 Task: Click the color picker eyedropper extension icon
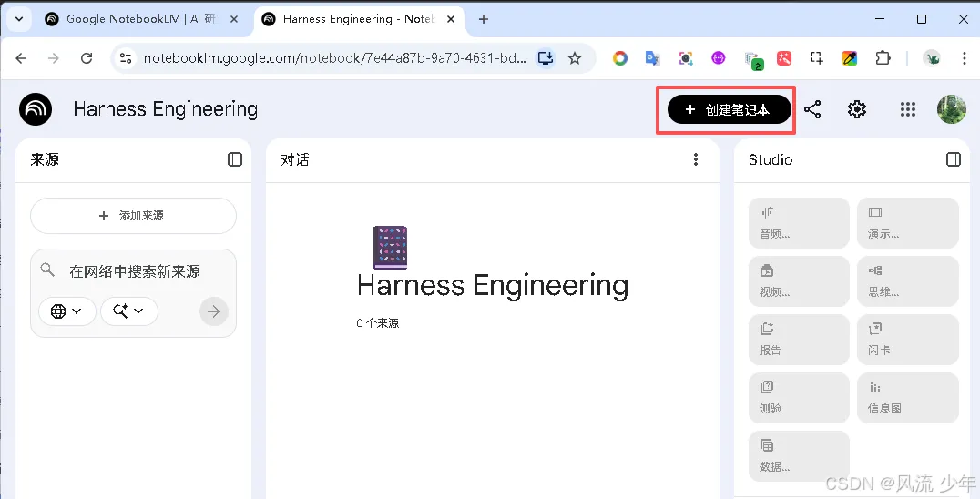850,58
